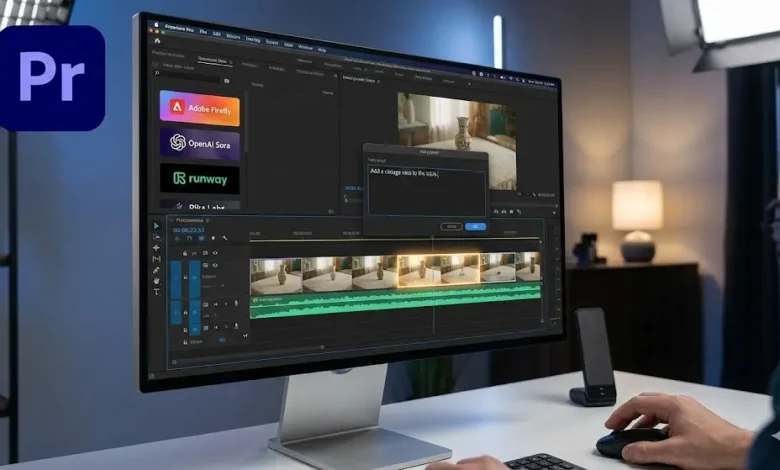The width and height of the screenshot is (780, 470).
Task: Click the highlighted clip on the timeline
Action: click(419, 270)
